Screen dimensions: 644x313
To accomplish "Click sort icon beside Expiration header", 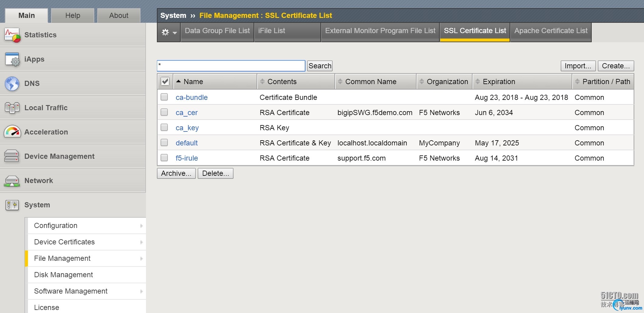I will click(477, 81).
